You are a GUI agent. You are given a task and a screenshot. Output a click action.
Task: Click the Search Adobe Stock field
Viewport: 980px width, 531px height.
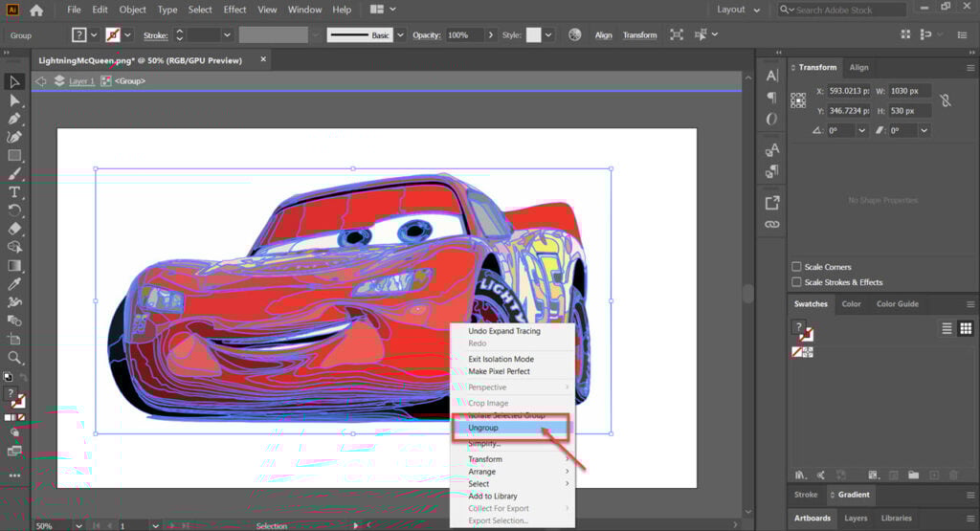(842, 10)
